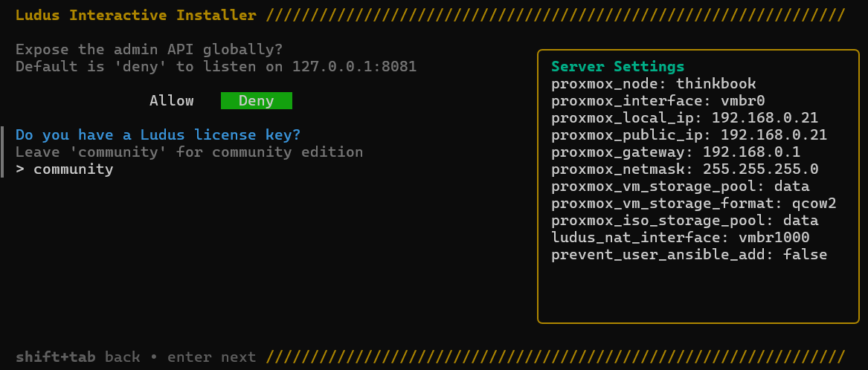
Task: Click the 'shift+tab back' navigation hint
Action: pyautogui.click(x=78, y=357)
